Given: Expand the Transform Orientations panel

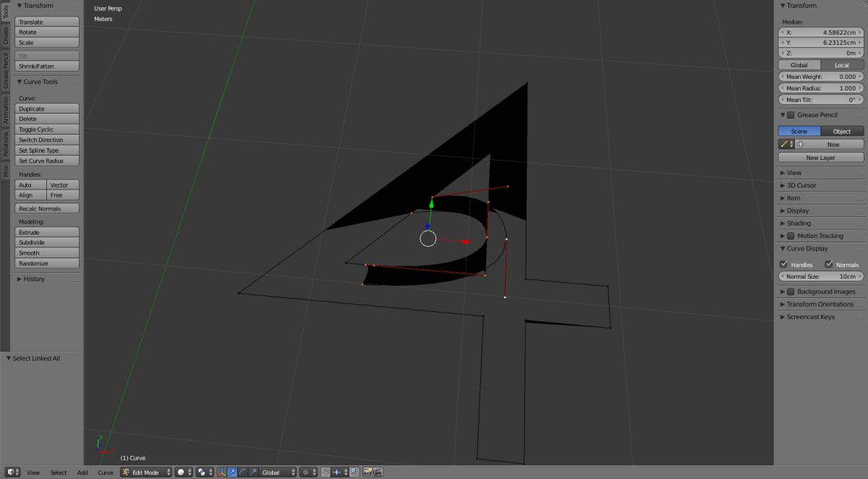Looking at the screenshot, I should (x=820, y=304).
